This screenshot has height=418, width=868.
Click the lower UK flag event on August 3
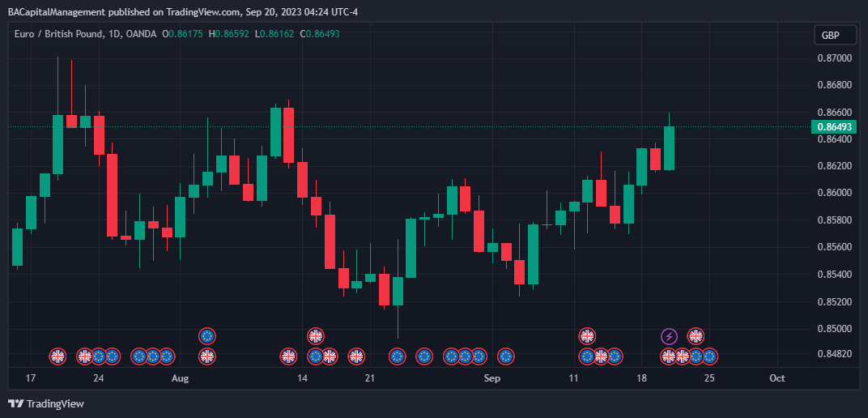point(207,356)
